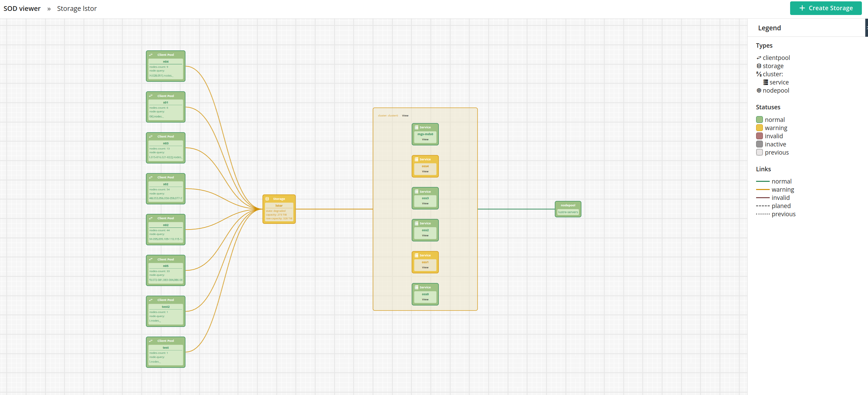This screenshot has width=868, height=395.
Task: Select the test2 client pool name
Action: click(166, 307)
